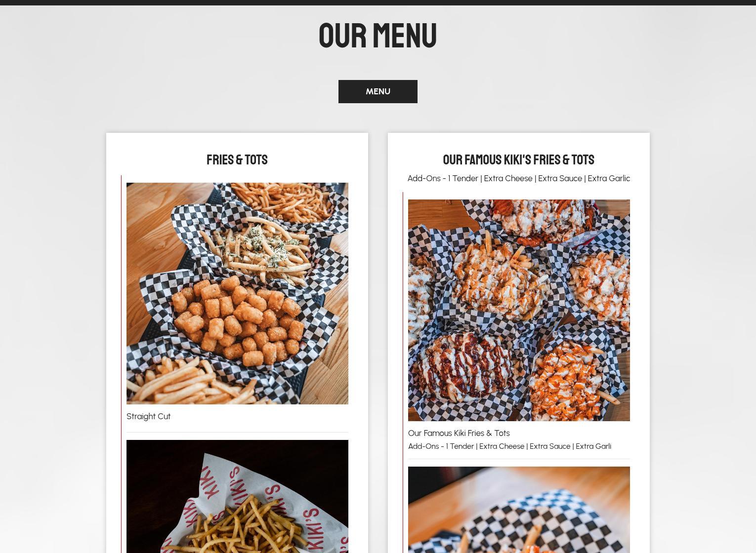The width and height of the screenshot is (756, 553).
Task: Open the blurred checkered basket photo
Action: pyautogui.click(x=519, y=510)
